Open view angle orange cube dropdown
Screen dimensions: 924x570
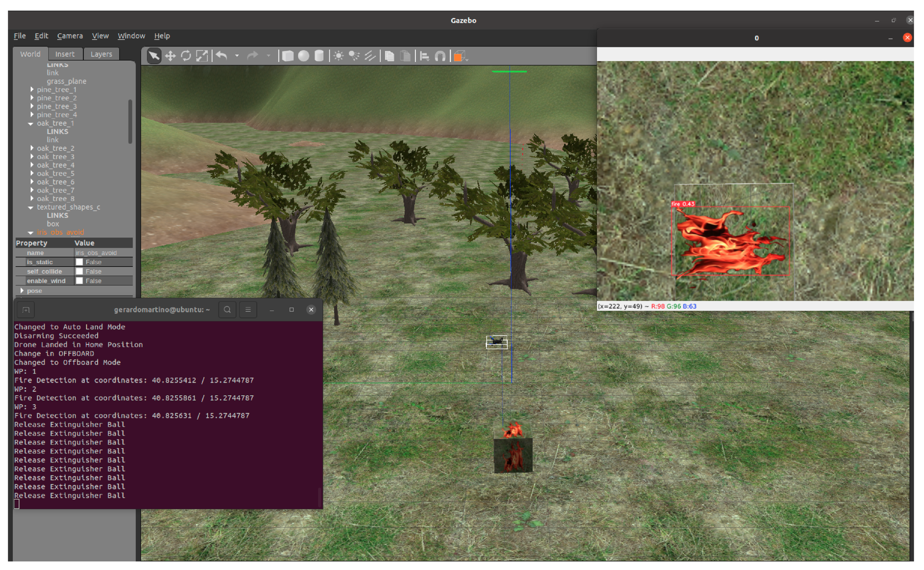tap(461, 57)
